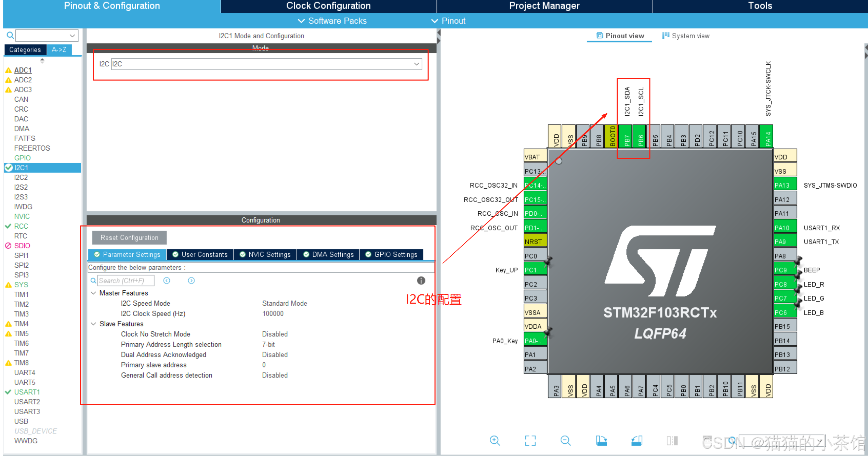Open DMA Settings tab
The image size is (868, 457).
click(328, 254)
